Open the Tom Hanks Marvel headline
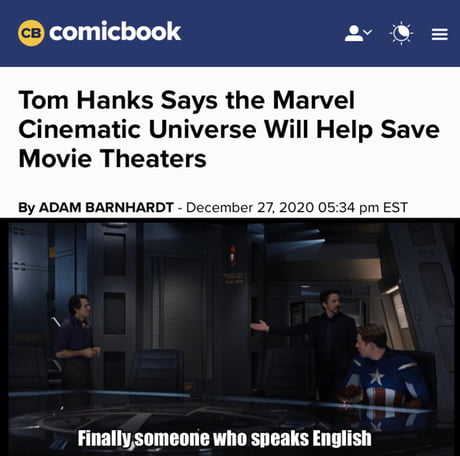Screen dimensions: 460x456 coord(229,129)
